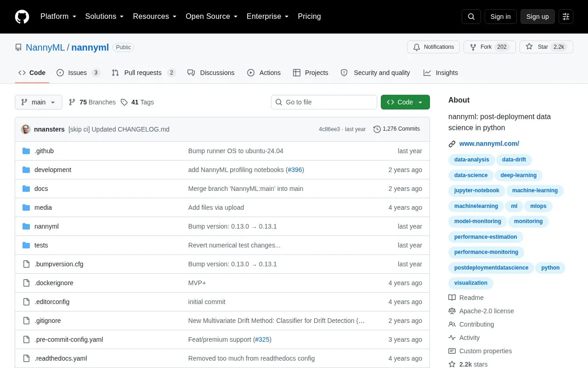
Task: Click the Sign up button
Action: point(537,17)
